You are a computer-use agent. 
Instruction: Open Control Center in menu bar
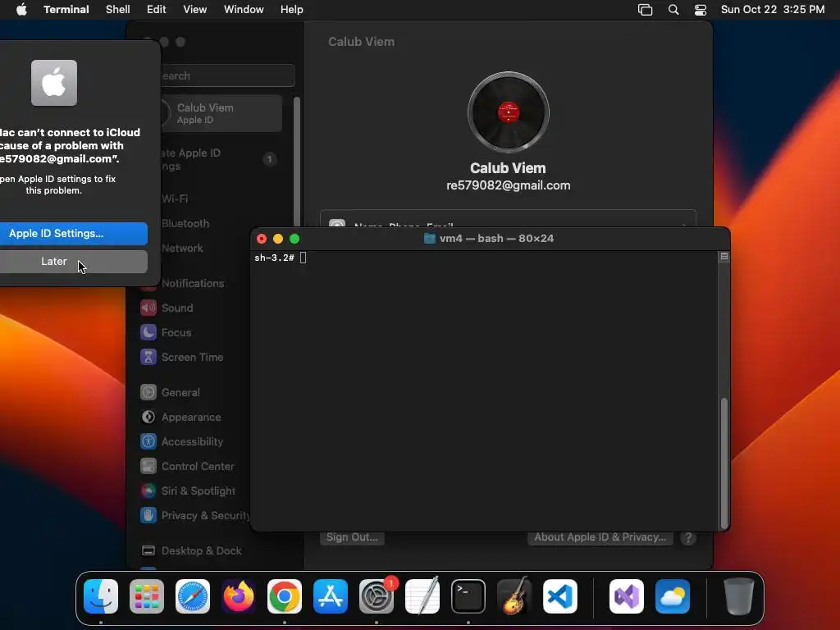701,10
